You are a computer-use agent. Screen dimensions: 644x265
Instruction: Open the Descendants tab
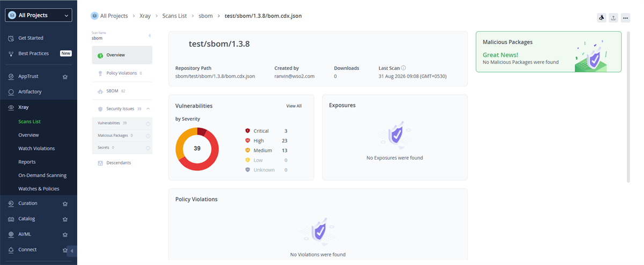[122, 163]
